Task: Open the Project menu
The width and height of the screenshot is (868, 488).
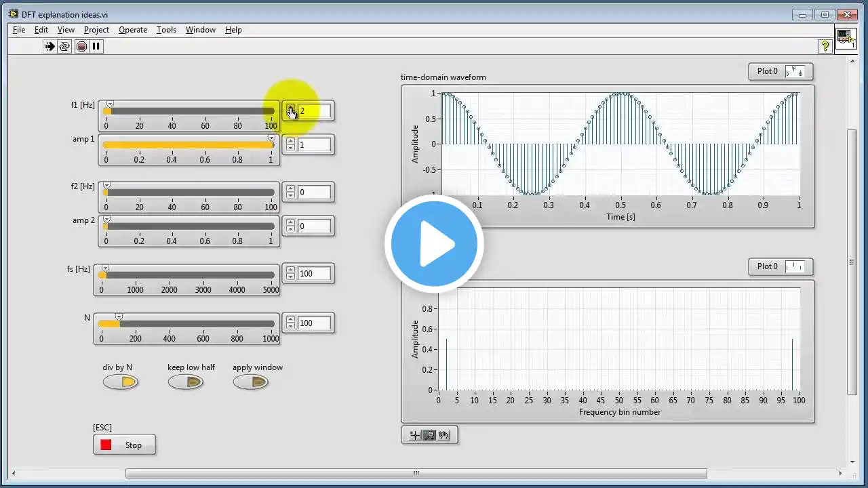Action: [x=96, y=30]
